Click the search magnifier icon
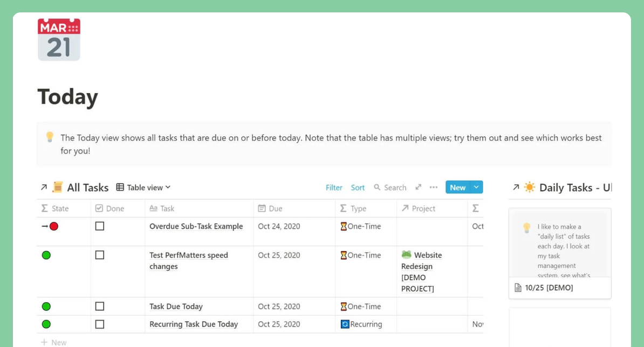 pyautogui.click(x=377, y=187)
